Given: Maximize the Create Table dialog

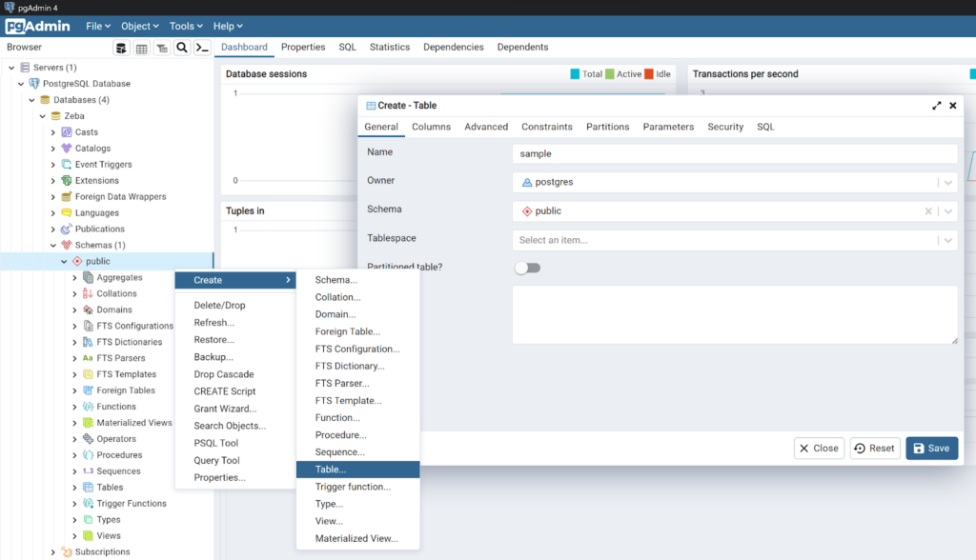Looking at the screenshot, I should tap(937, 106).
